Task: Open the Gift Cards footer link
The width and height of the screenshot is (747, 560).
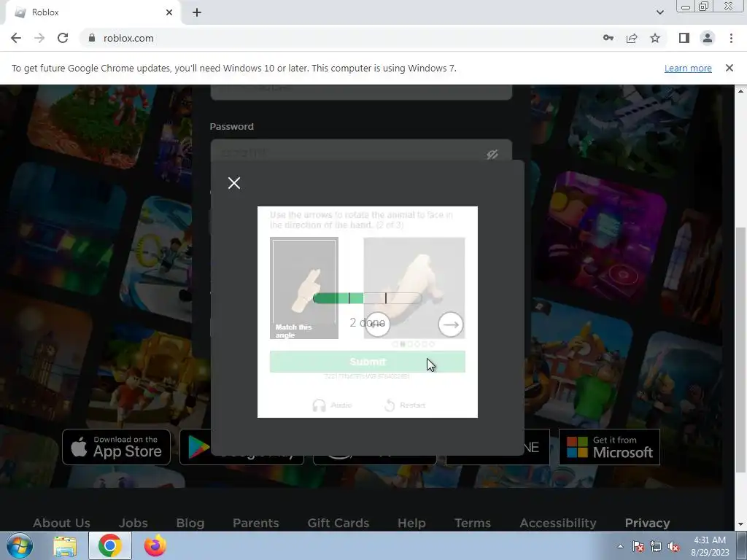Action: tap(338, 523)
